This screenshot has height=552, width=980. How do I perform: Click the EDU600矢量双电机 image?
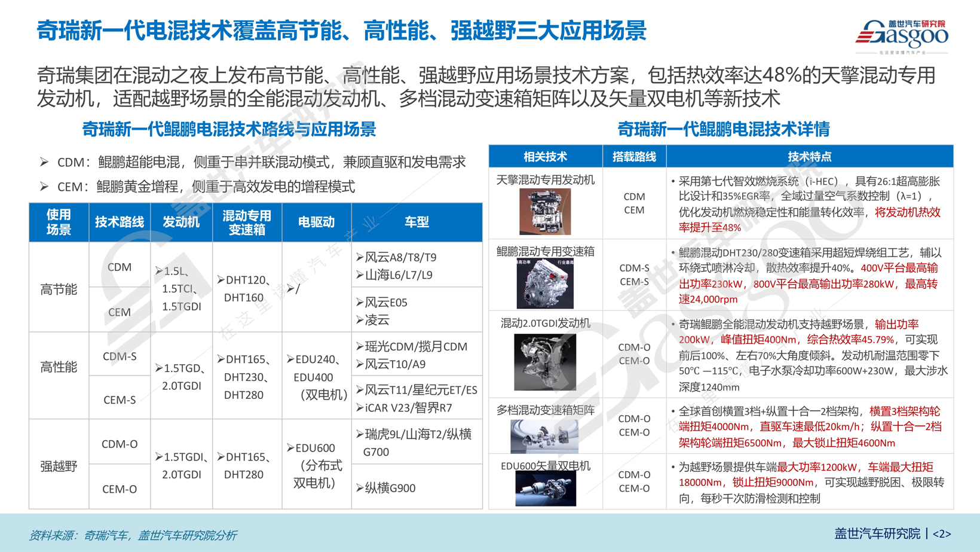tap(546, 489)
